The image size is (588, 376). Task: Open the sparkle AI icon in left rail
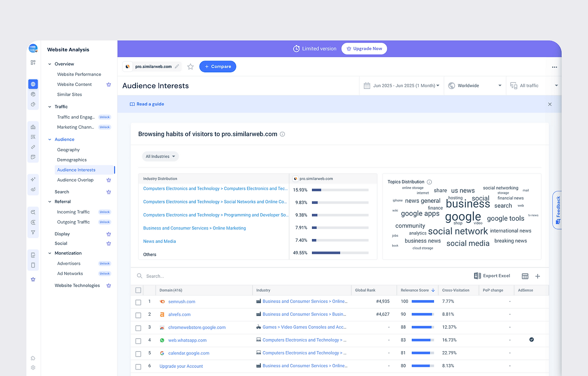(33, 180)
